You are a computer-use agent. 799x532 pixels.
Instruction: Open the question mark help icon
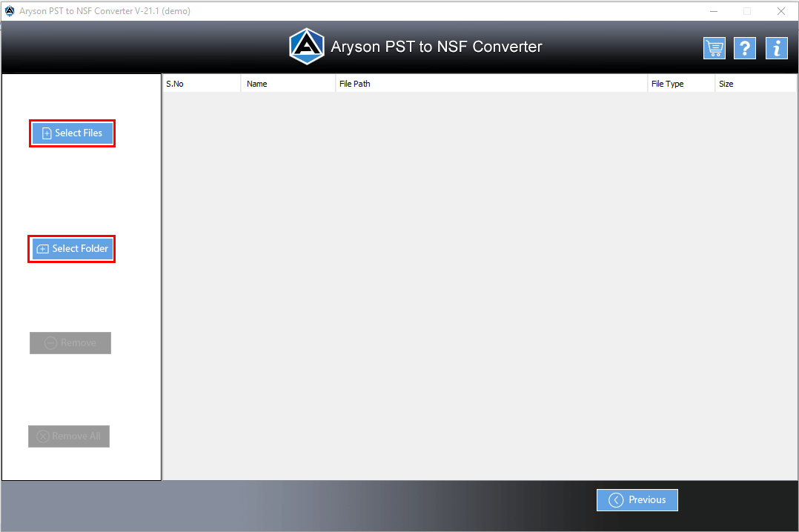[x=744, y=48]
